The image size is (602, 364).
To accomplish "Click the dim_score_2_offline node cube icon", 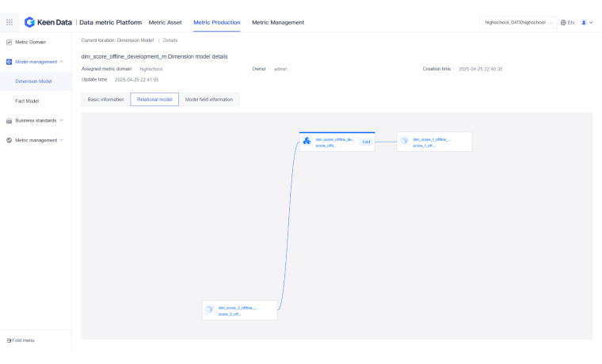I will [x=210, y=310].
